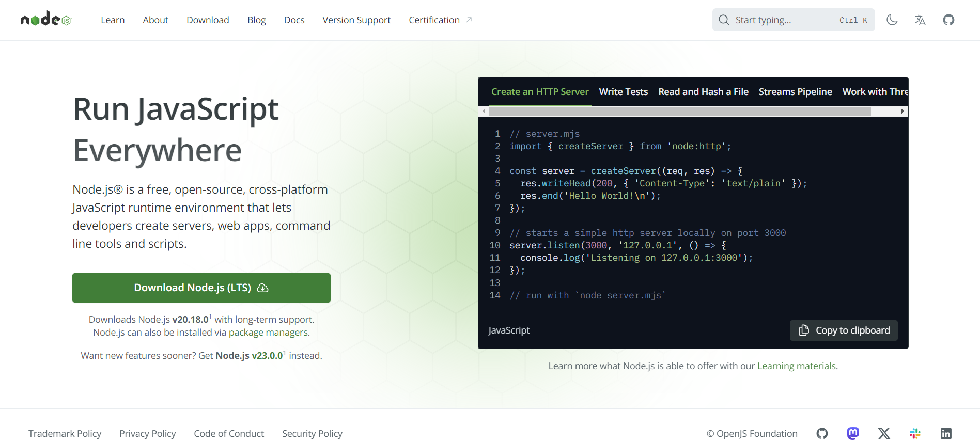
Task: Switch to Write Tests tab
Action: 624,91
